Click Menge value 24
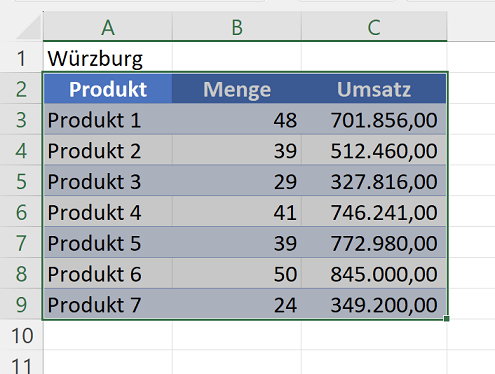Image resolution: width=495 pixels, height=374 pixels. pyautogui.click(x=237, y=305)
